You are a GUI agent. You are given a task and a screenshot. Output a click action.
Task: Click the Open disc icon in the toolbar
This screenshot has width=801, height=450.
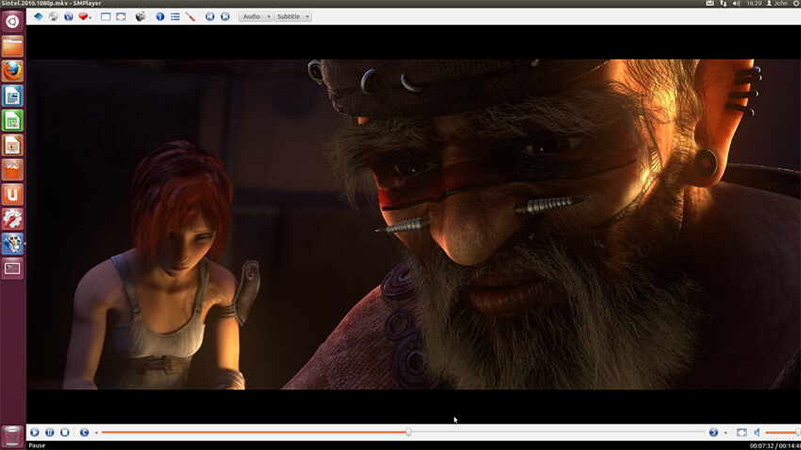pos(54,17)
